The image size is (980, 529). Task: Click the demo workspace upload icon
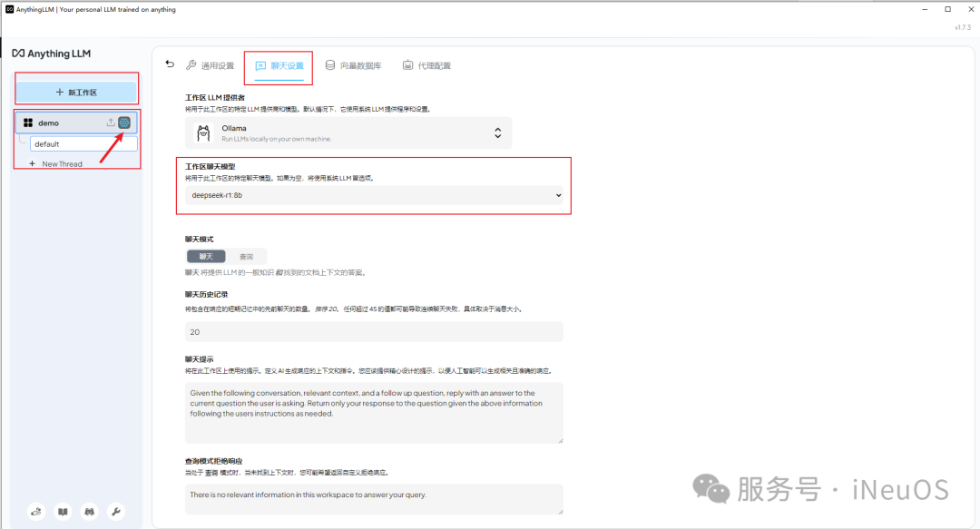111,122
